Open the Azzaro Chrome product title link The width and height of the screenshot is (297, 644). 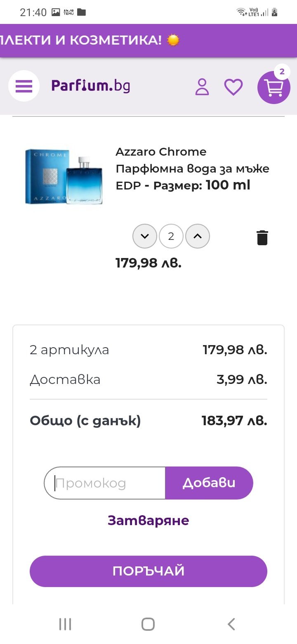(x=192, y=168)
